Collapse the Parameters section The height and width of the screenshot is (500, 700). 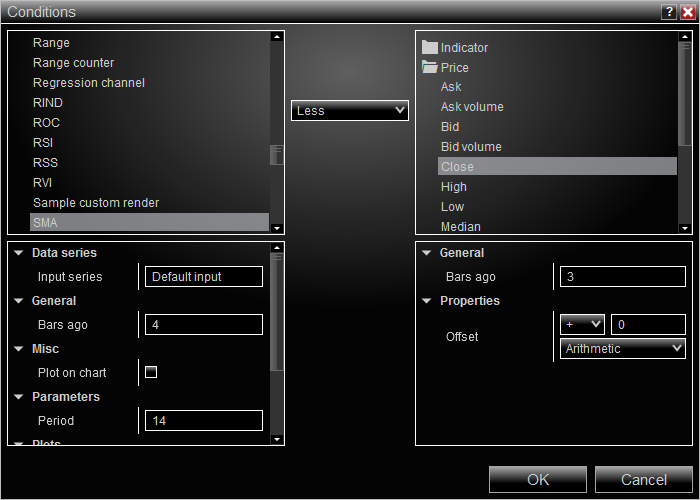tap(19, 396)
